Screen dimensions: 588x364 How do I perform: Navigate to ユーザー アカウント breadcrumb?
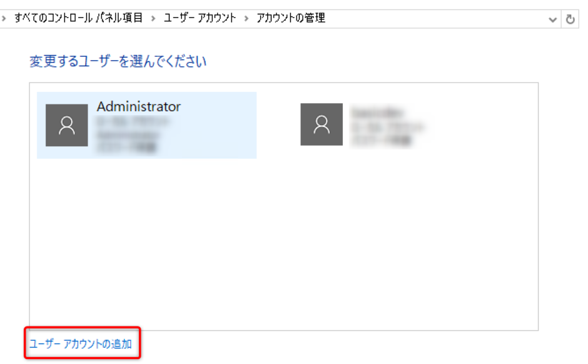pos(200,19)
